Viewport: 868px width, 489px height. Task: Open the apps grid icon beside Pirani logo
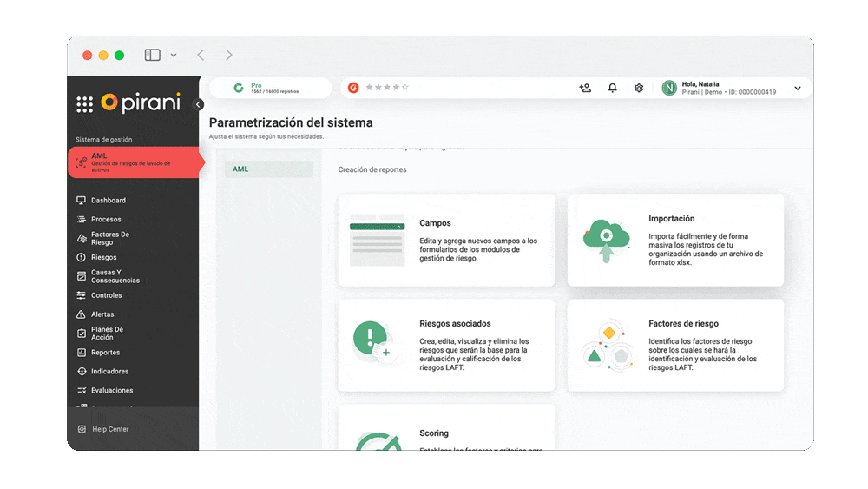(x=84, y=104)
